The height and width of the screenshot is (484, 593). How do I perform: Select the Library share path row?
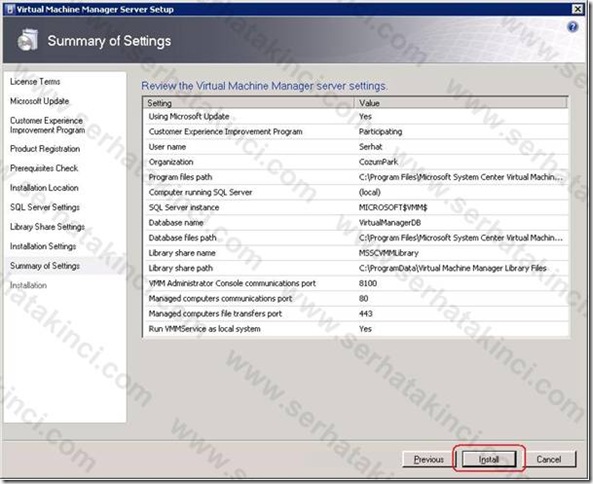click(x=355, y=268)
